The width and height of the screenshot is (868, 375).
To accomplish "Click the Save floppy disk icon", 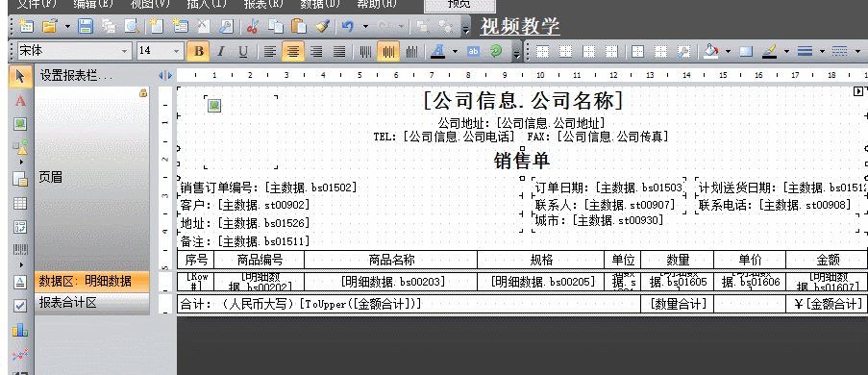I will [x=86, y=25].
